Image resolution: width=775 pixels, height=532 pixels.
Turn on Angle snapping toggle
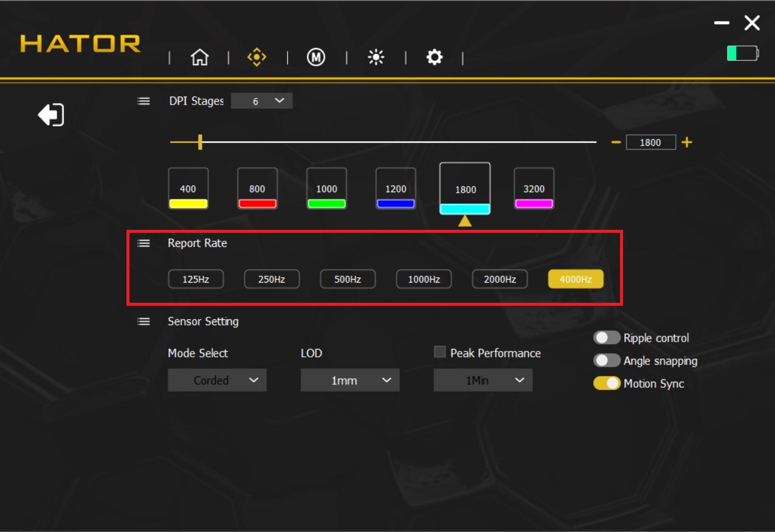pyautogui.click(x=607, y=361)
